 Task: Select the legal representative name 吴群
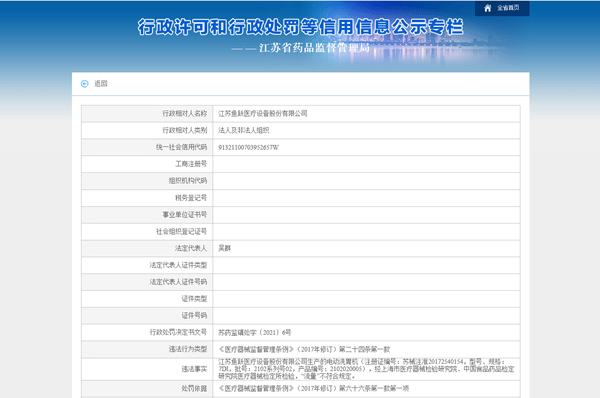pyautogui.click(x=225, y=248)
